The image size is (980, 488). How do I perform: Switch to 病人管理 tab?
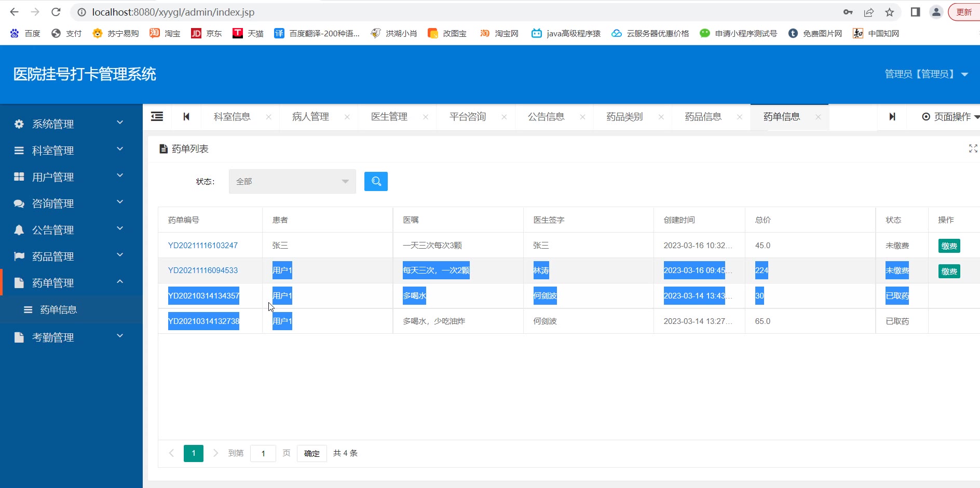(310, 116)
